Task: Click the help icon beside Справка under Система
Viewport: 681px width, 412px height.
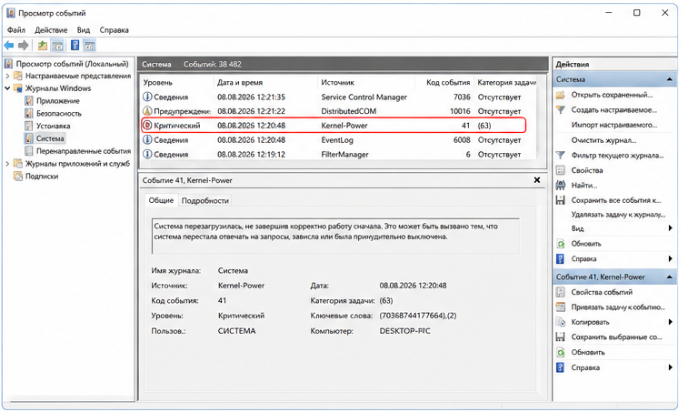Action: (x=561, y=259)
